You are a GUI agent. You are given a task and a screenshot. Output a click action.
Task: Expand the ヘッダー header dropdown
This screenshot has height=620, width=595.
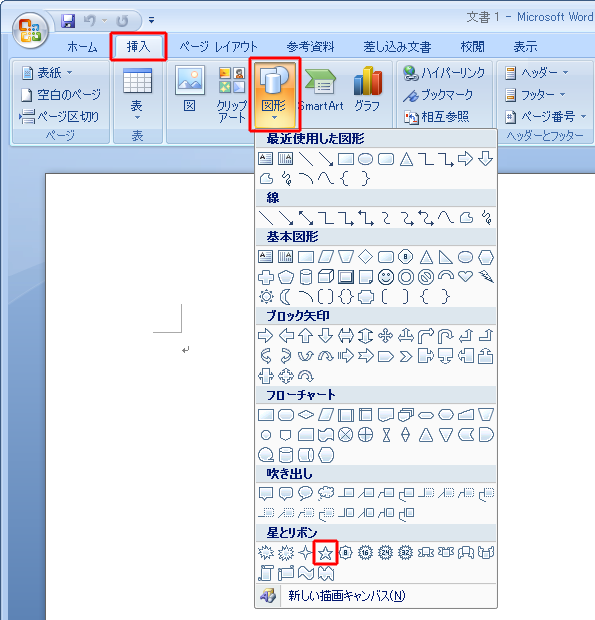tap(537, 73)
